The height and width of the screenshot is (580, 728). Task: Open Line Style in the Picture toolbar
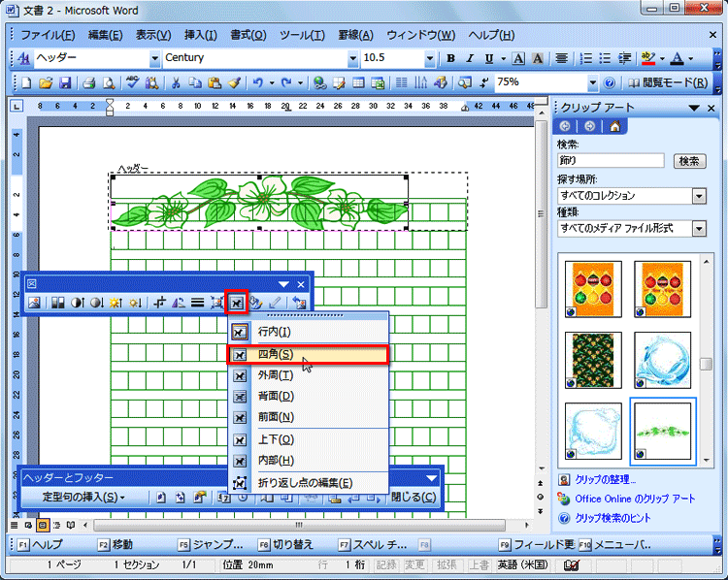point(197,303)
